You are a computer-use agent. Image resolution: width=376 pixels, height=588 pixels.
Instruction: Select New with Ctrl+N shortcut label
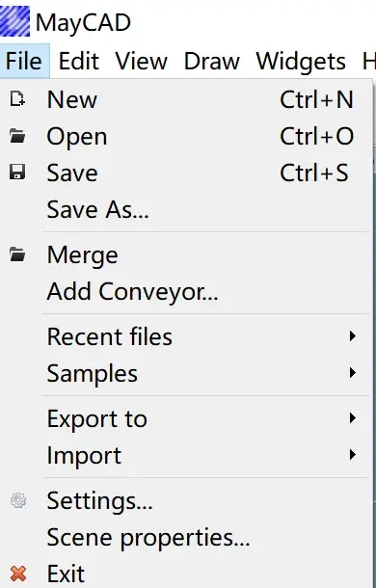(x=186, y=99)
